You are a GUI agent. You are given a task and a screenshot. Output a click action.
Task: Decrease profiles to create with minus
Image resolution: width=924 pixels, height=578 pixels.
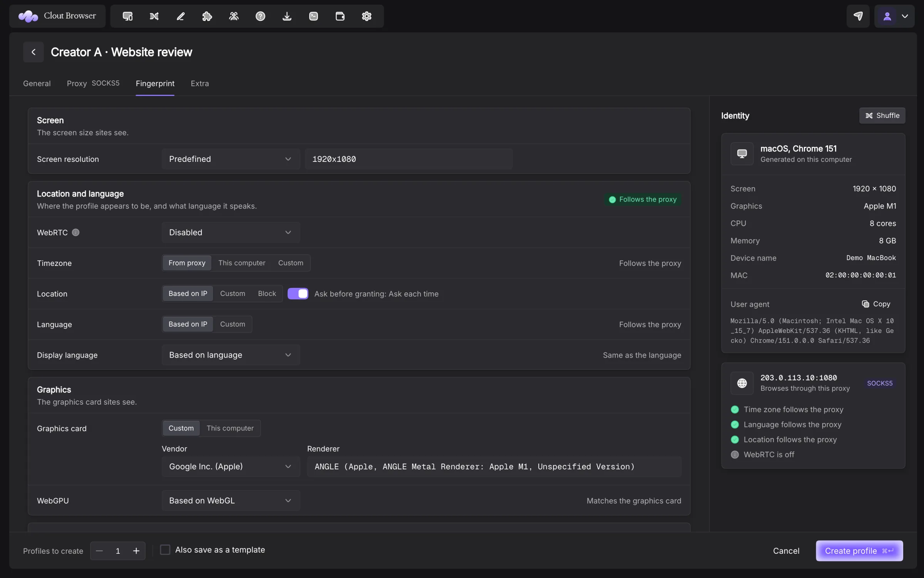[x=99, y=551]
